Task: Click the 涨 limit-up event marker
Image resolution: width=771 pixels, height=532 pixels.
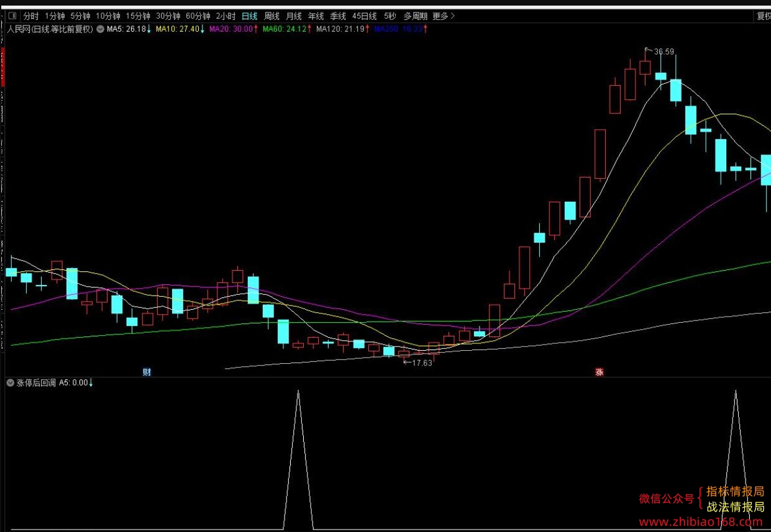Action: pos(600,372)
